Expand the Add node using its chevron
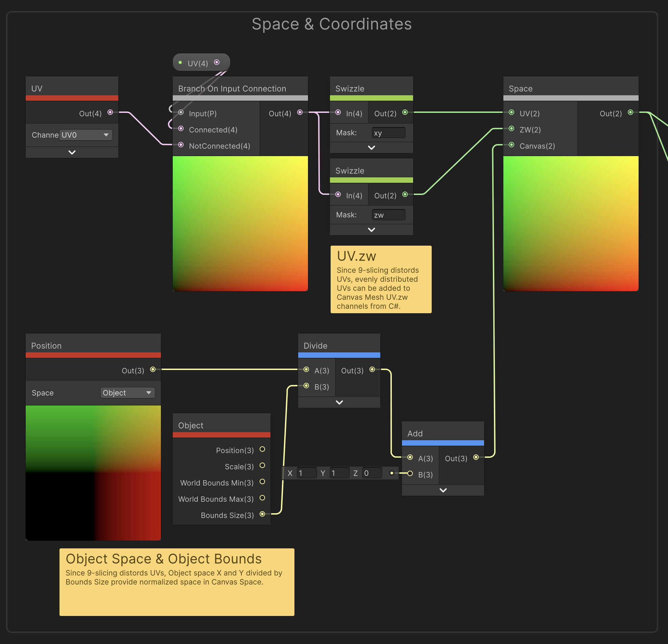 [x=443, y=490]
